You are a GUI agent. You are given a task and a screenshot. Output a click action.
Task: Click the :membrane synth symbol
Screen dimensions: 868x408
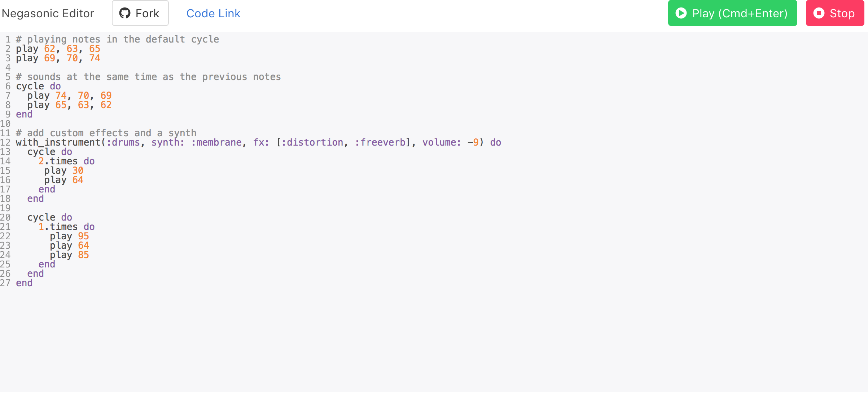pos(216,142)
